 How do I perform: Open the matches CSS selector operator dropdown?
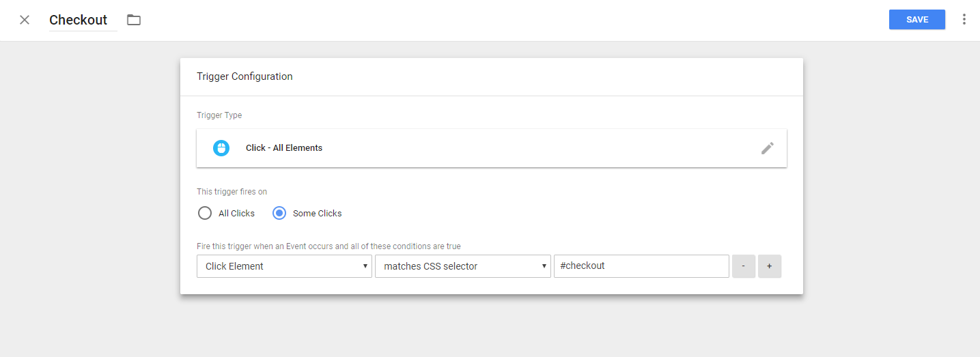[x=462, y=266]
